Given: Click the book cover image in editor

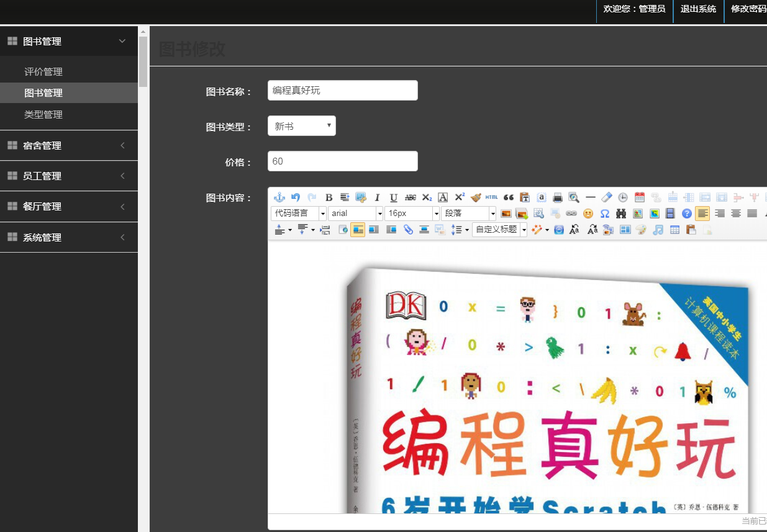Looking at the screenshot, I should pyautogui.click(x=547, y=390).
